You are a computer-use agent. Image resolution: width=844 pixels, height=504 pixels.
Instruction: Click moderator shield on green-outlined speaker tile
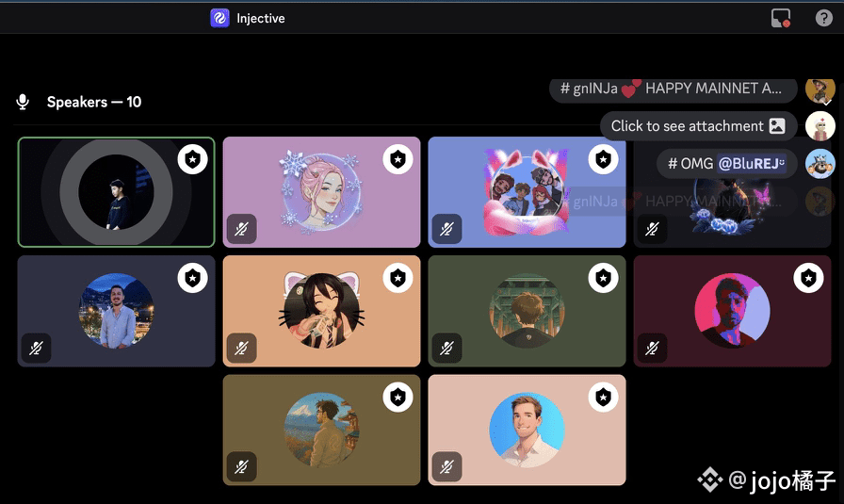click(x=193, y=159)
